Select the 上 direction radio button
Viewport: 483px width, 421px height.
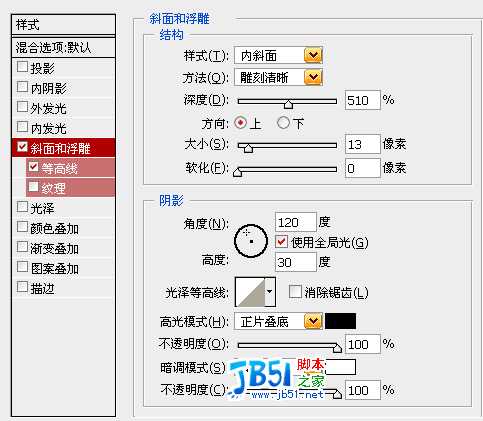coord(240,123)
